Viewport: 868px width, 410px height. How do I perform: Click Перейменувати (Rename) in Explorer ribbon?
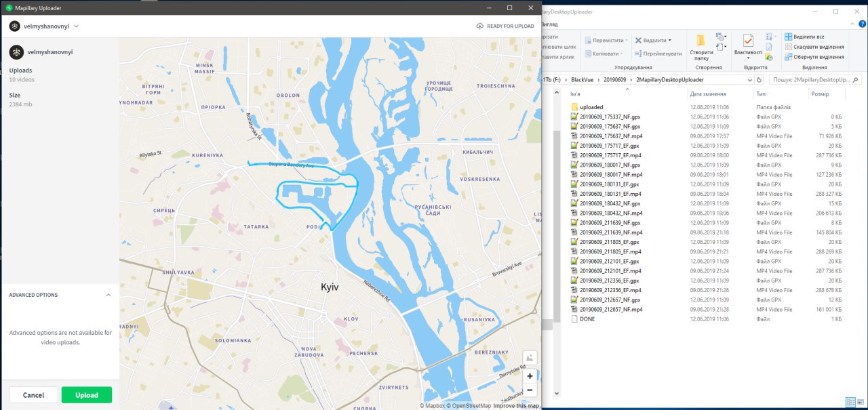(658, 54)
